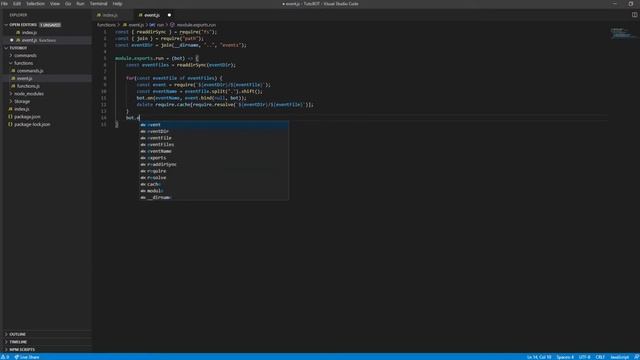Screen dimensions: 640x360
Task: Click the JS icon beside commands.js
Action: [x=13, y=71]
